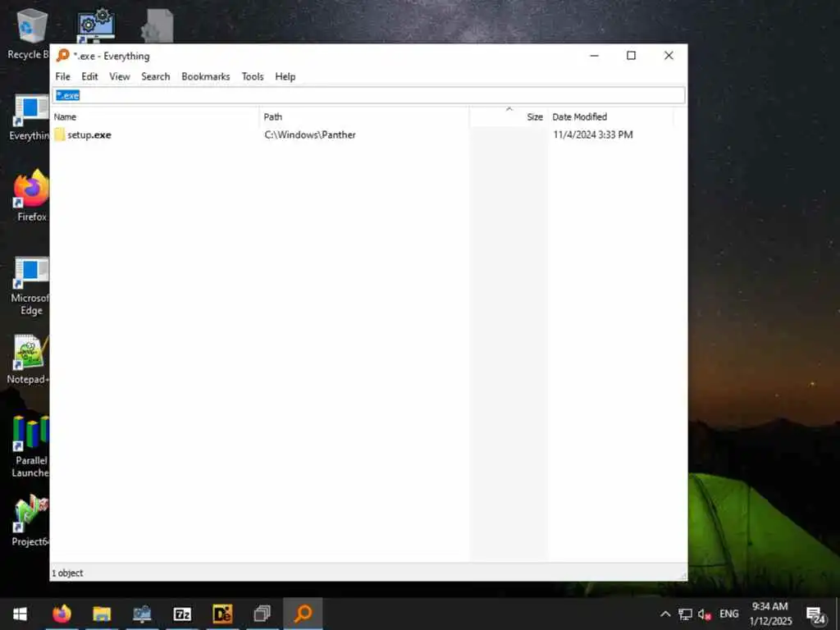The image size is (840, 630).
Task: Open the notification center icon
Action: pyautogui.click(x=816, y=615)
